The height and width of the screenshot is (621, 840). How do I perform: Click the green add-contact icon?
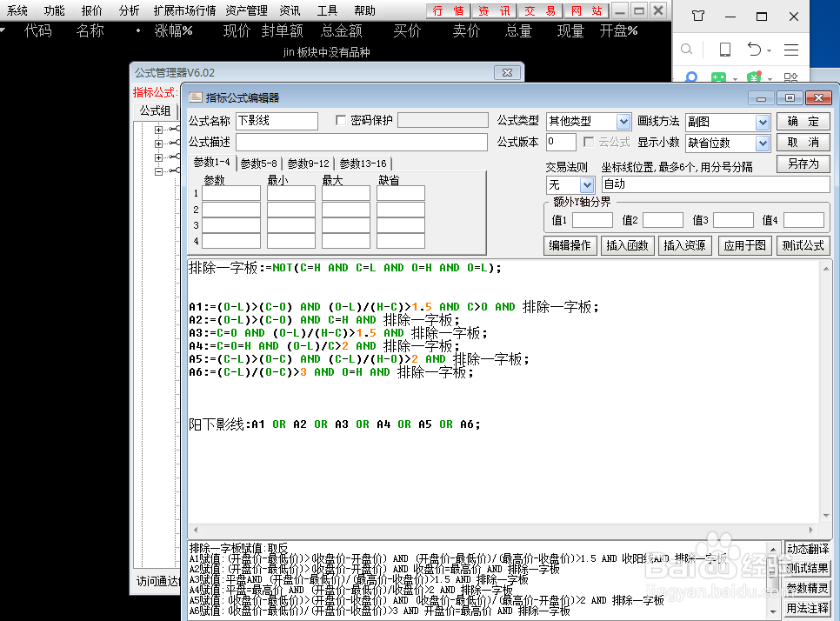coord(719,78)
